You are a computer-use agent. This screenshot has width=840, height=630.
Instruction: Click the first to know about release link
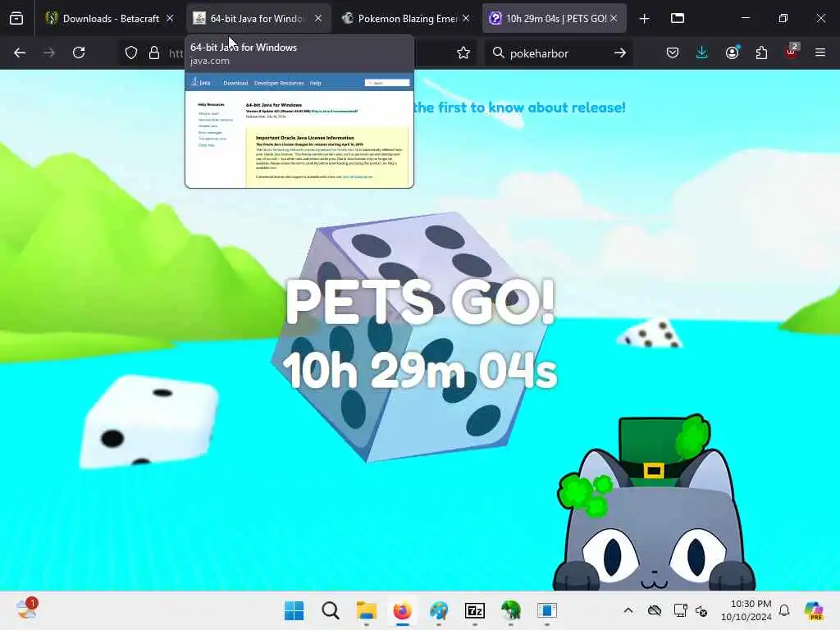(519, 107)
